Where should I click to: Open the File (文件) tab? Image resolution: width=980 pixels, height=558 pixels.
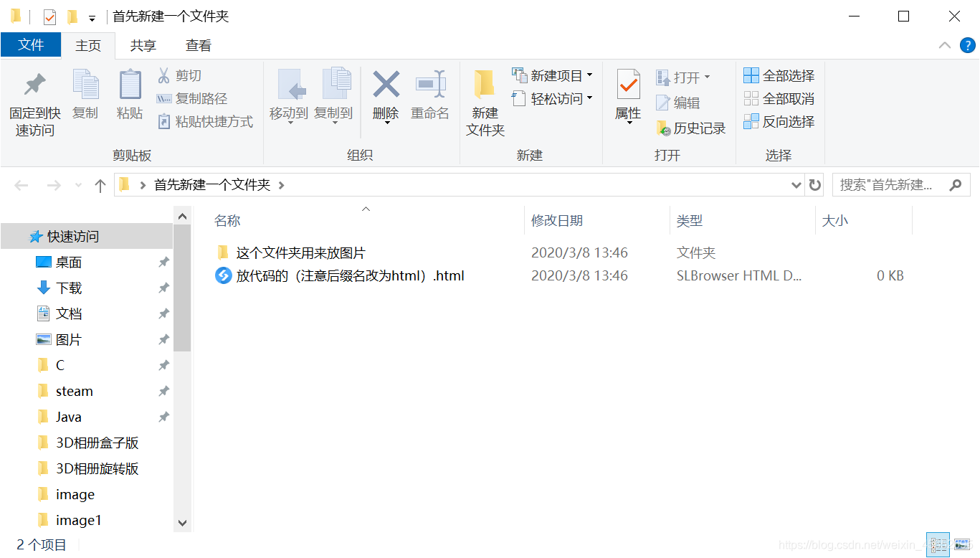pyautogui.click(x=31, y=44)
